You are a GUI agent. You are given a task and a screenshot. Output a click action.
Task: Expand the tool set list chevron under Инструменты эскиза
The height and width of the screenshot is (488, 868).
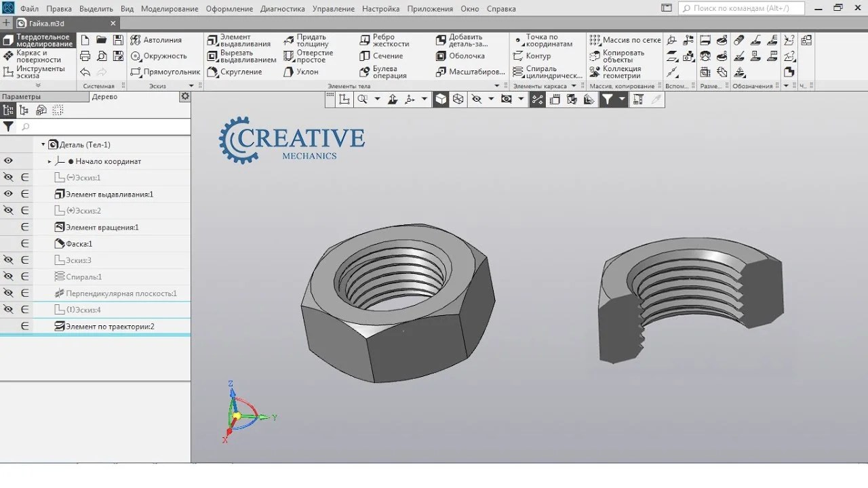coord(38,85)
